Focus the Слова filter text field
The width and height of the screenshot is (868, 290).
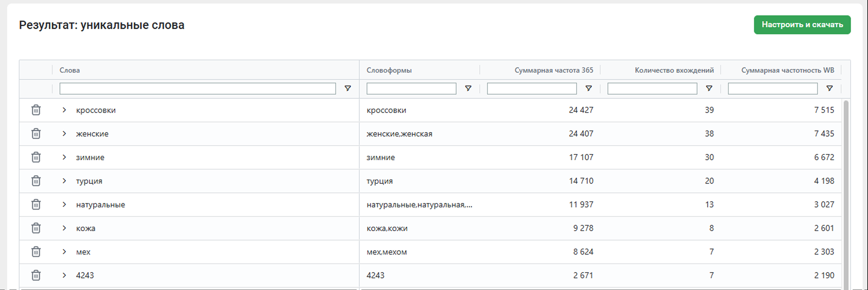[x=198, y=88]
